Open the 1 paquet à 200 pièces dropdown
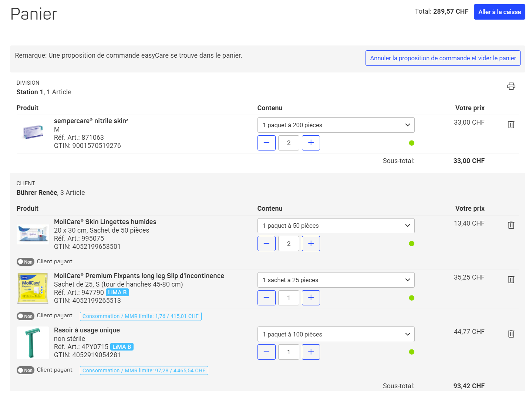Image resolution: width=532 pixels, height=396 pixels. click(x=336, y=125)
